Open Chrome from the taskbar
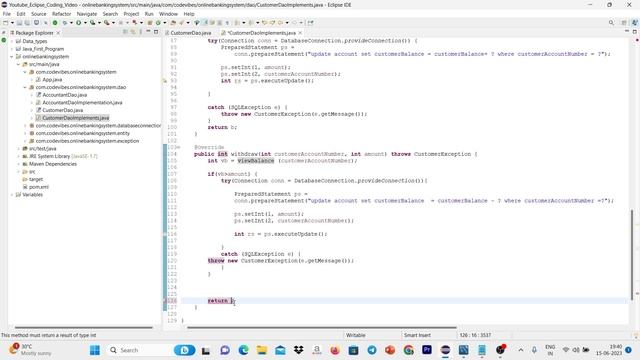This screenshot has height=360, width=640. pos(408,350)
